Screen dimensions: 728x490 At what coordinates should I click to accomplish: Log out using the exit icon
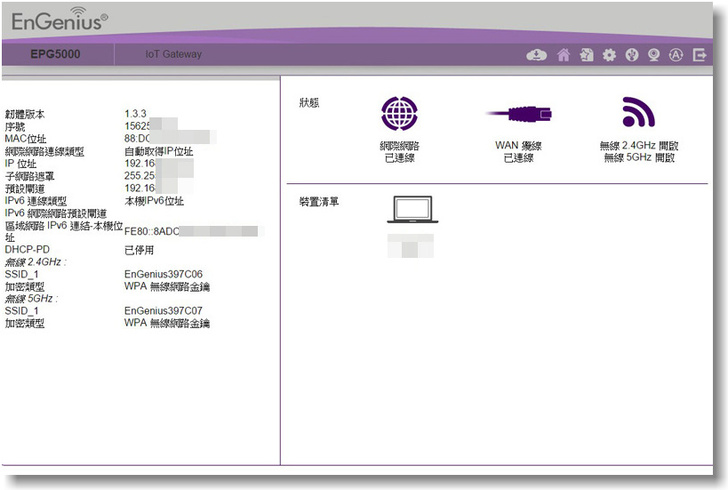[x=699, y=55]
